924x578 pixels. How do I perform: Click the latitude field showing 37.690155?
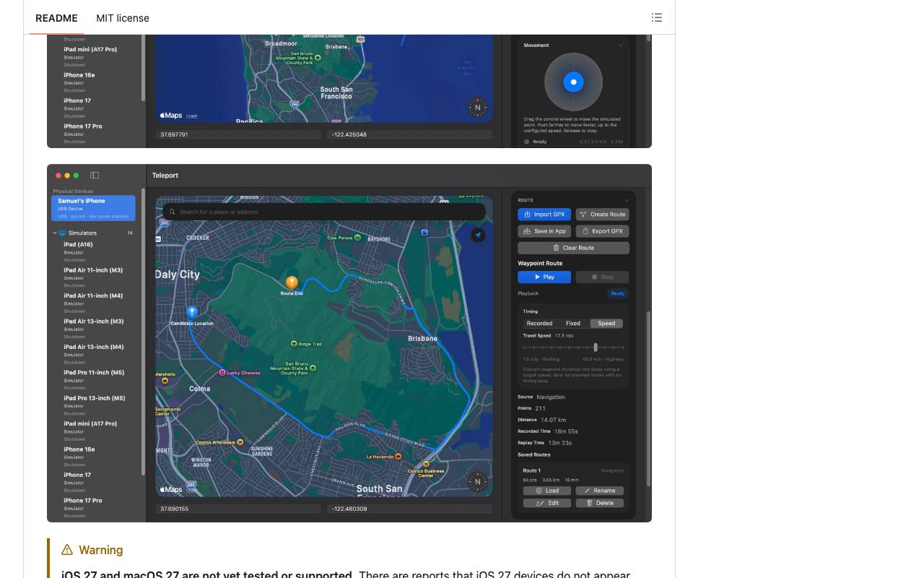[239, 509]
